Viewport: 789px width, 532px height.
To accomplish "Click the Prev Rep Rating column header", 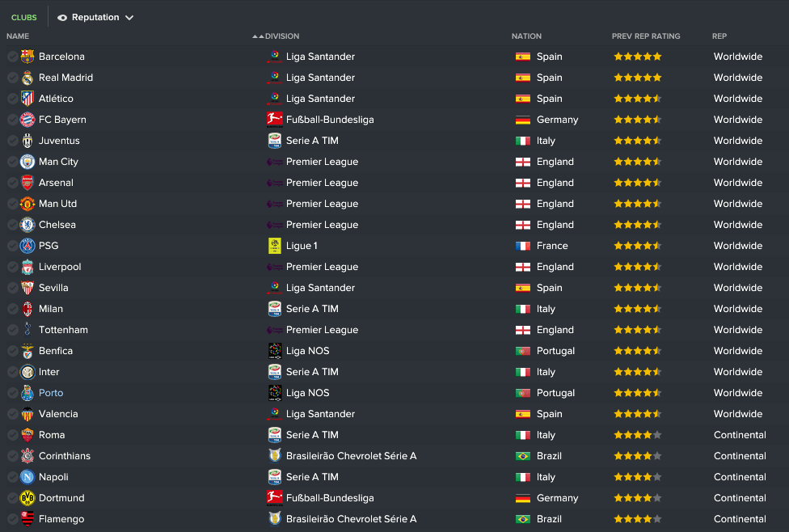I will pos(646,36).
